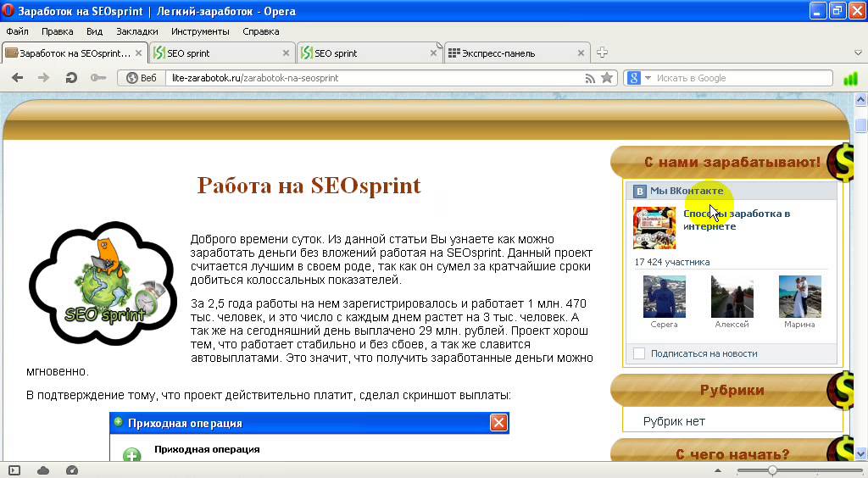Open the Закладки menu
The width and height of the screenshot is (868, 478).
pos(136,31)
